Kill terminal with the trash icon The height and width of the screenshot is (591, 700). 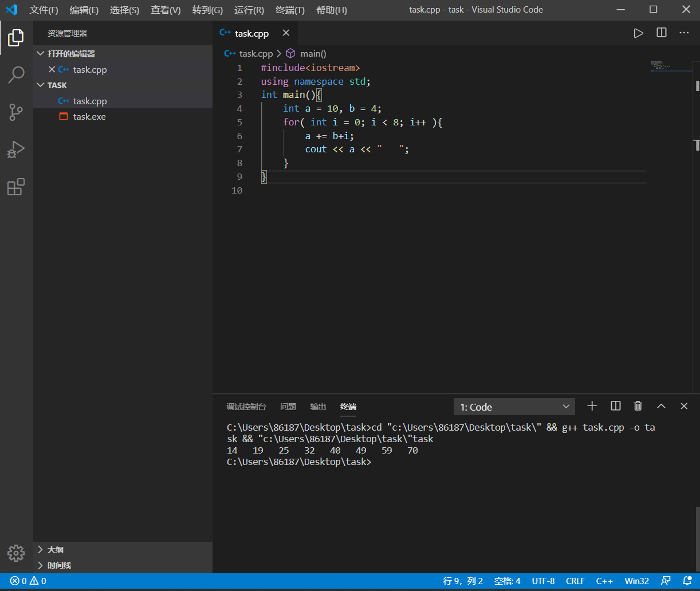[638, 406]
